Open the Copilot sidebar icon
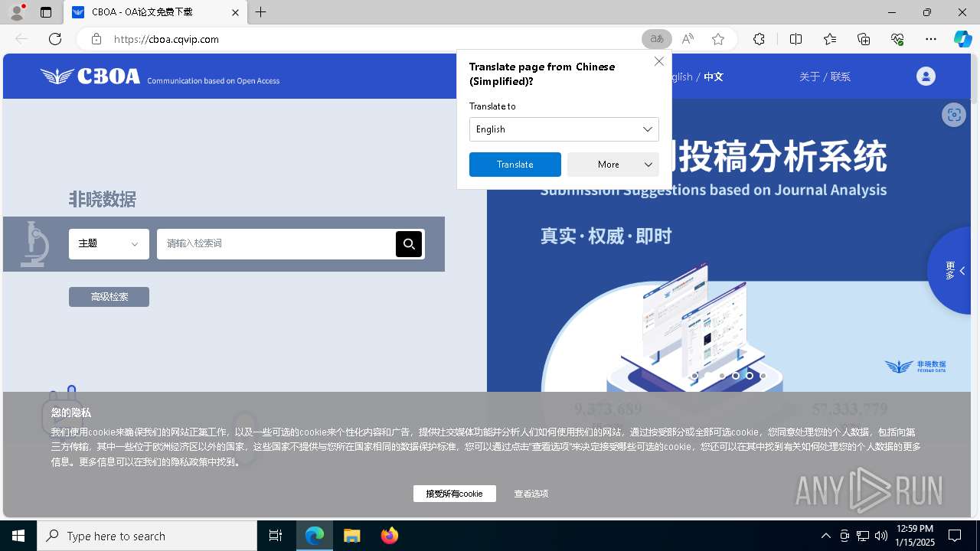980x551 pixels. tap(962, 39)
